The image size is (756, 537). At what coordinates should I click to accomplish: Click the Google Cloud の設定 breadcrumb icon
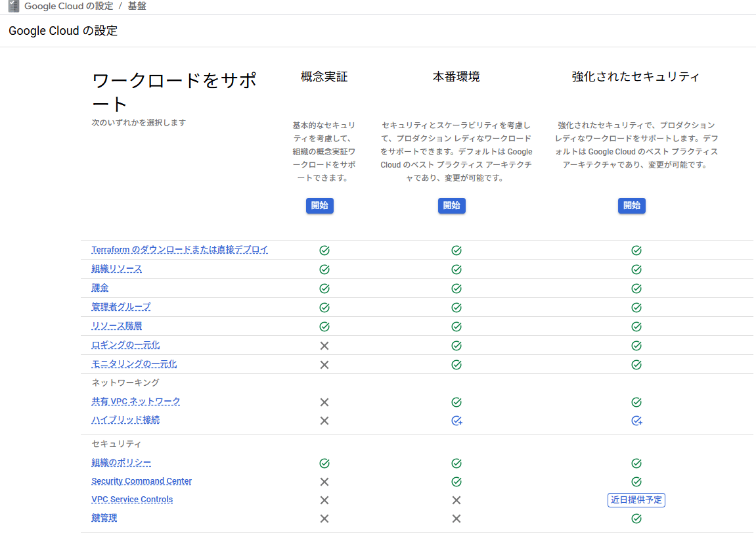point(14,7)
